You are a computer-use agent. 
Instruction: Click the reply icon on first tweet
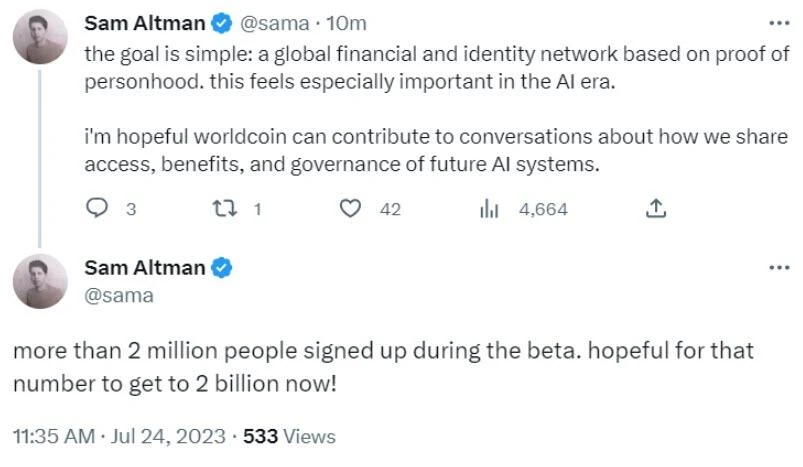pyautogui.click(x=97, y=209)
